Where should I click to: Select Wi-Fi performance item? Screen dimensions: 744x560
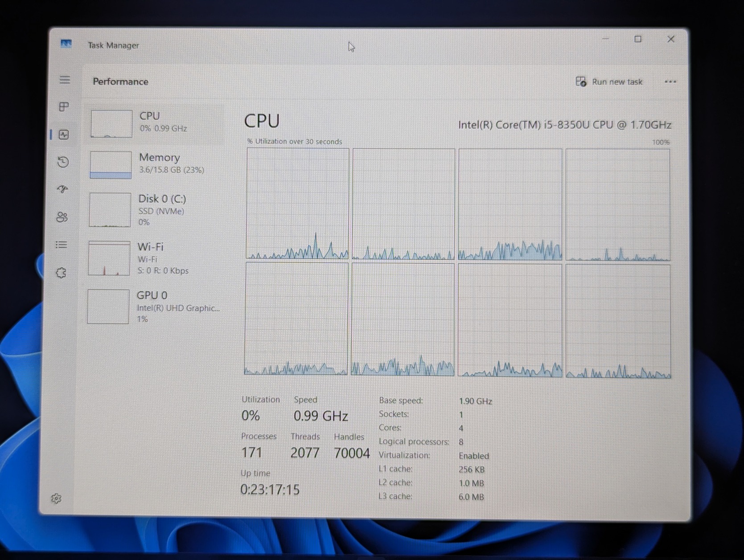pyautogui.click(x=153, y=258)
